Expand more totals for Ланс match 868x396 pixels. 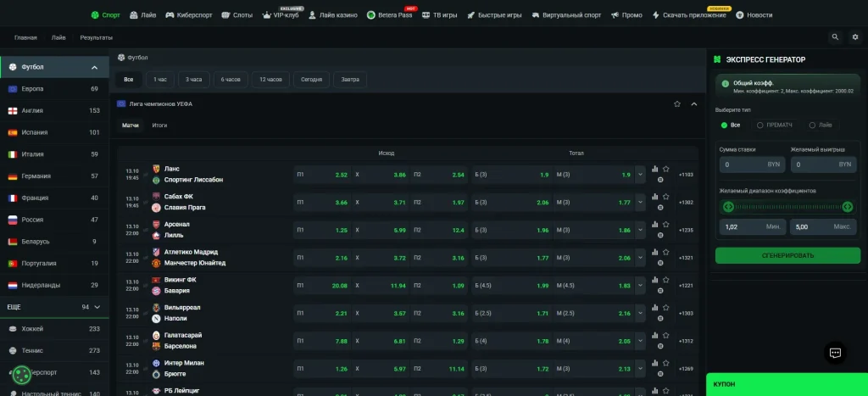click(641, 175)
